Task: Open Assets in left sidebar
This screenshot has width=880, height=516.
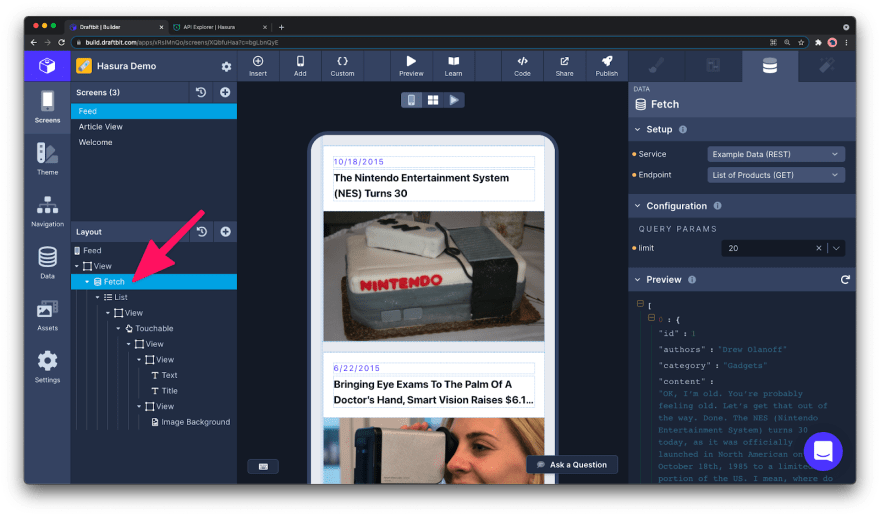Action: point(47,315)
